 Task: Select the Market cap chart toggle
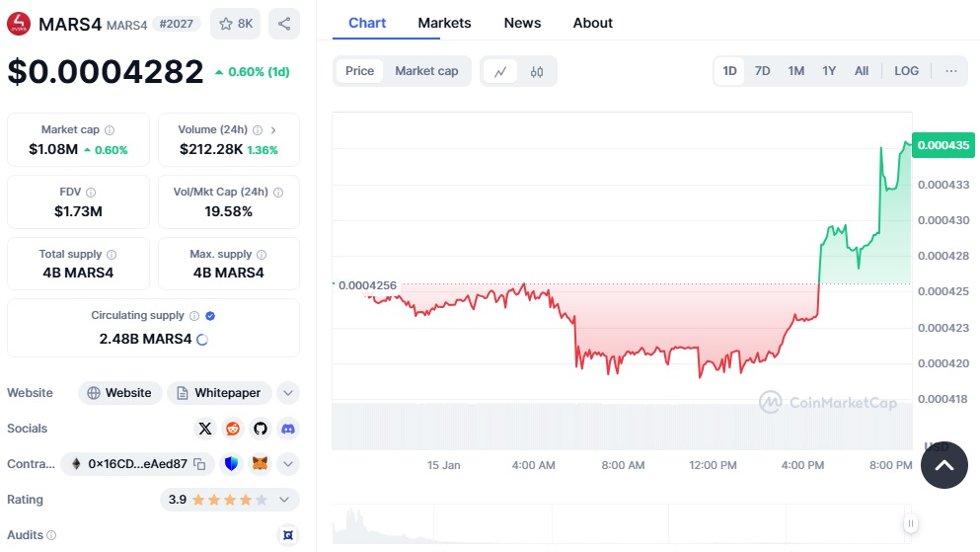[x=426, y=71]
